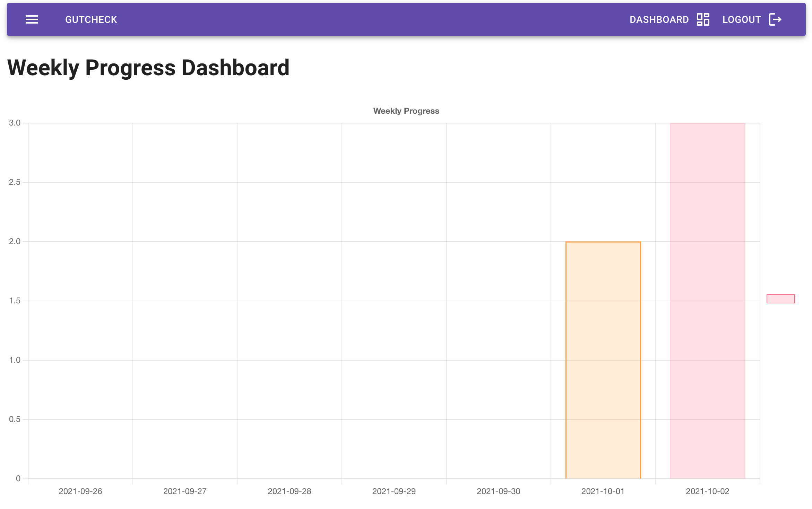The width and height of the screenshot is (812, 509).
Task: Click the 2021-10-02 axis label
Action: click(707, 491)
